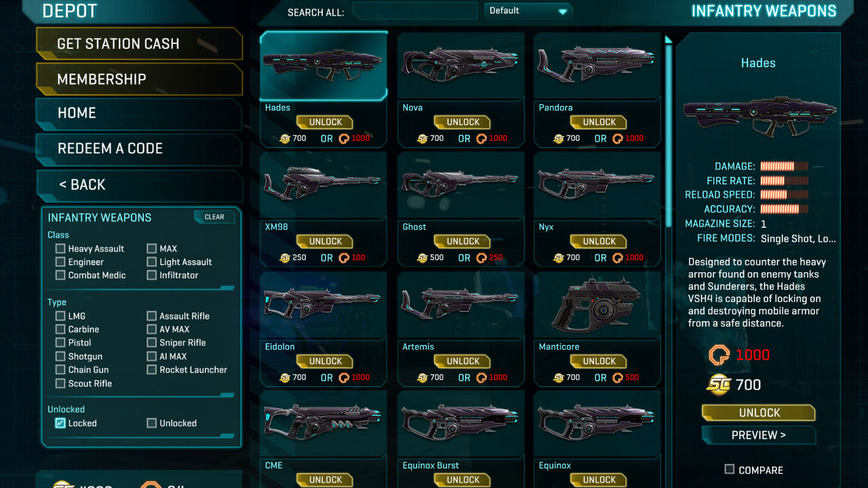Open the Default sort dropdown

coord(528,11)
